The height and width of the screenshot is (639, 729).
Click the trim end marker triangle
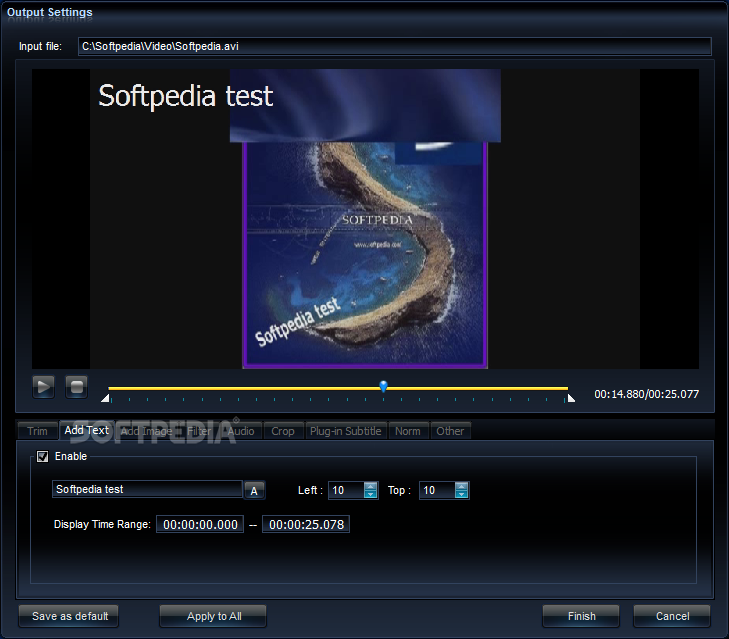[571, 398]
